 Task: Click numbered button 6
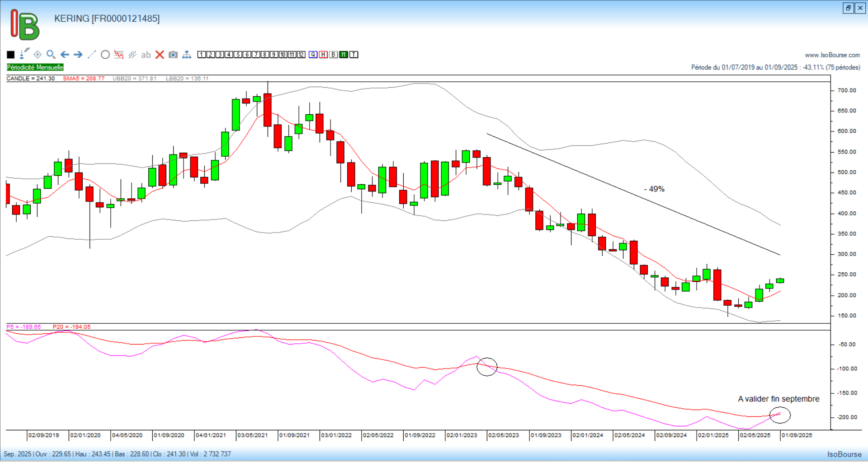pos(247,55)
